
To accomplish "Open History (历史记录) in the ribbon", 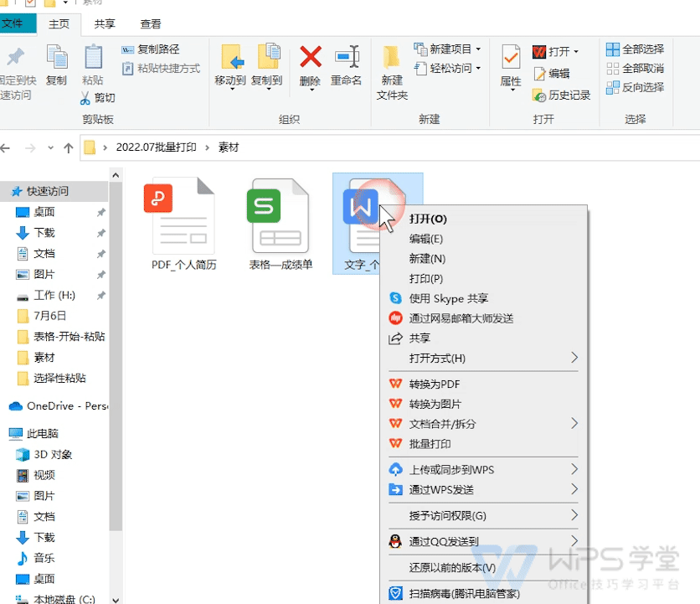I will (562, 96).
